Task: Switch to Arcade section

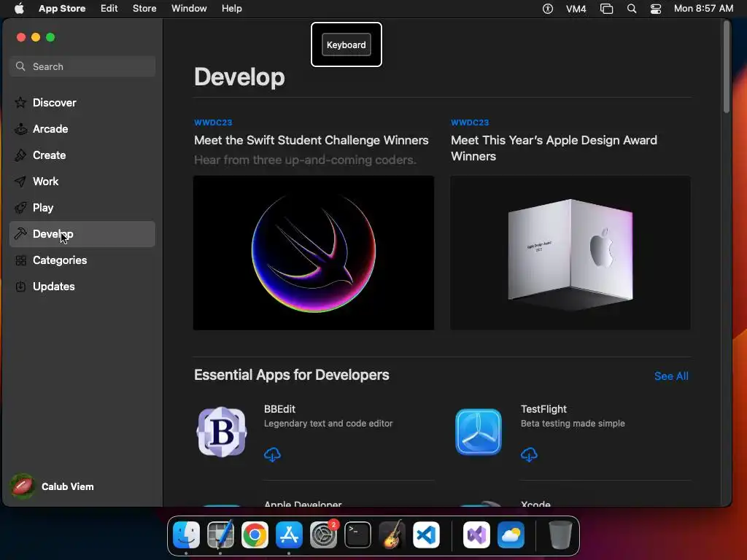Action: pyautogui.click(x=82, y=129)
